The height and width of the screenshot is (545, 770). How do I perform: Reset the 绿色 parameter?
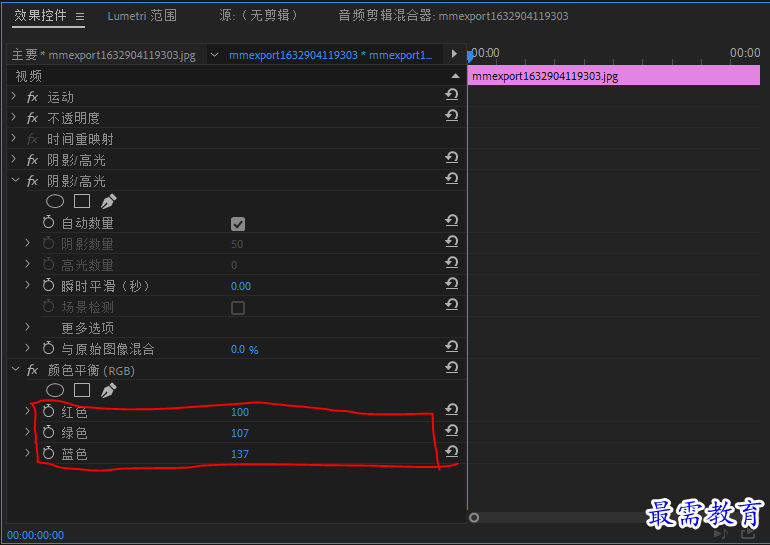tap(452, 431)
